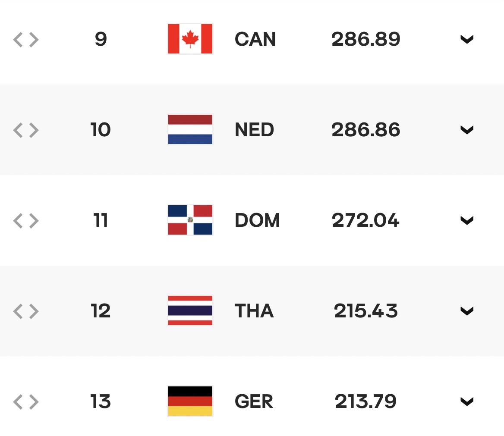Image resolution: width=504 pixels, height=436 pixels.
Task: Click the Canada flag icon
Action: click(190, 39)
